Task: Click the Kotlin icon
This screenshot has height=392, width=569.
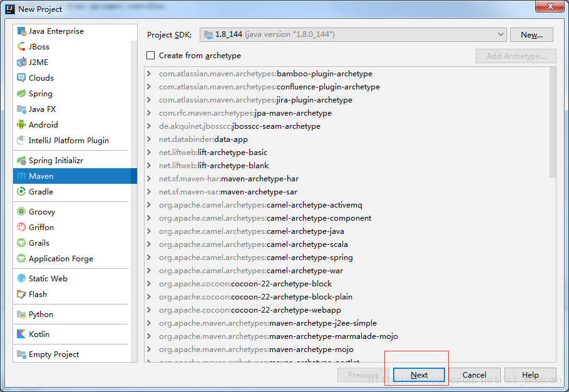Action: (21, 334)
